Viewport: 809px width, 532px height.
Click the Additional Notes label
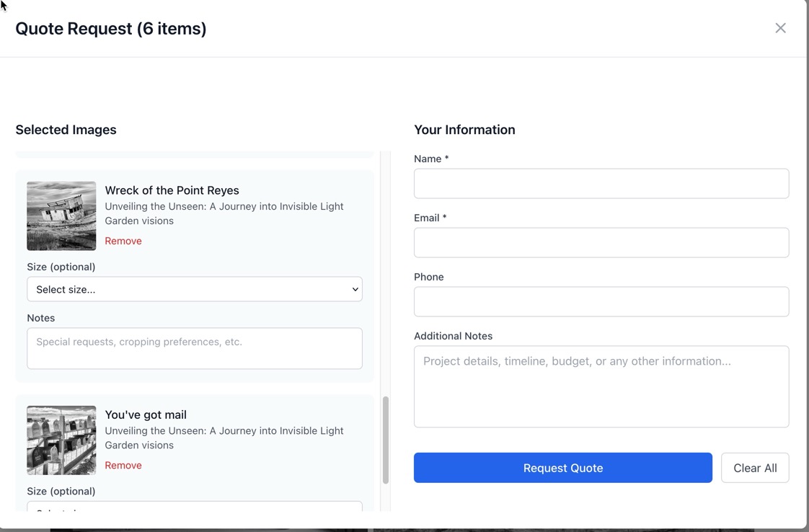coord(453,336)
